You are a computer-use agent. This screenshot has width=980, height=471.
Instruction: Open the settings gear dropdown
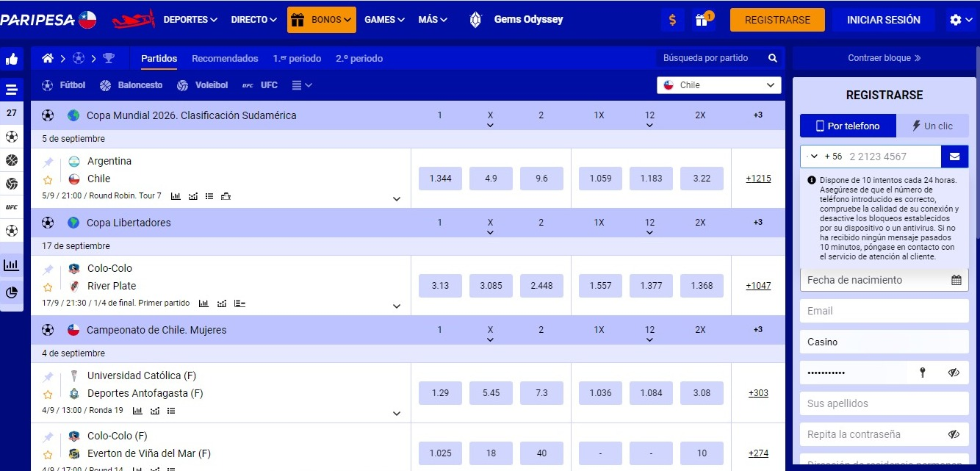(959, 20)
